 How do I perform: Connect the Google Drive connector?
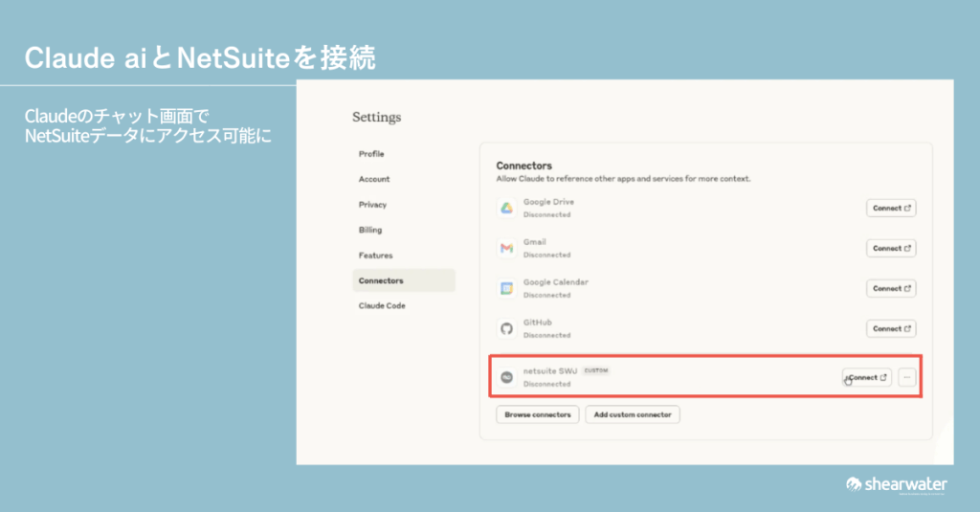891,209
